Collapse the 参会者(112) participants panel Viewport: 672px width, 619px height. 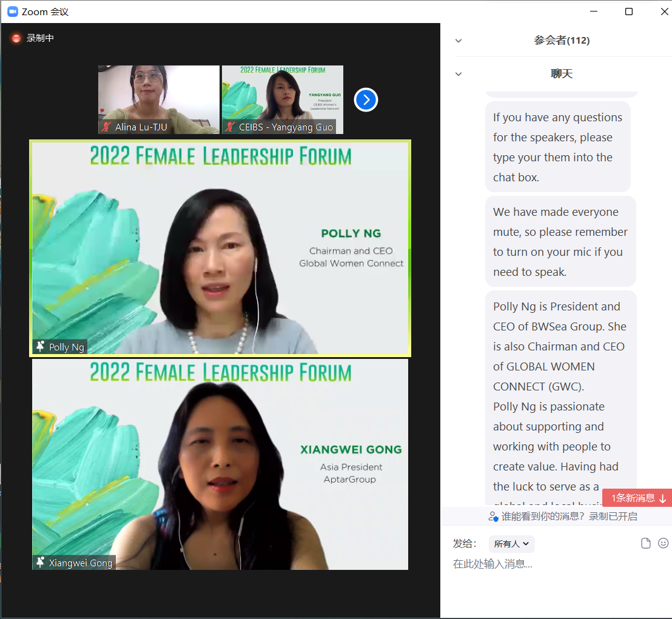pos(459,41)
